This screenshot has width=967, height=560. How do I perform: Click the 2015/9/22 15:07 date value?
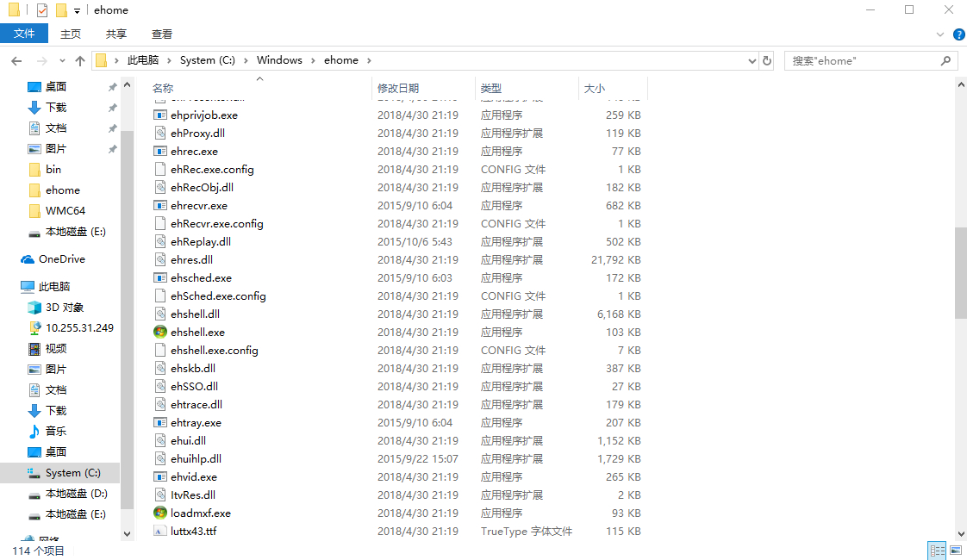pyautogui.click(x=417, y=459)
